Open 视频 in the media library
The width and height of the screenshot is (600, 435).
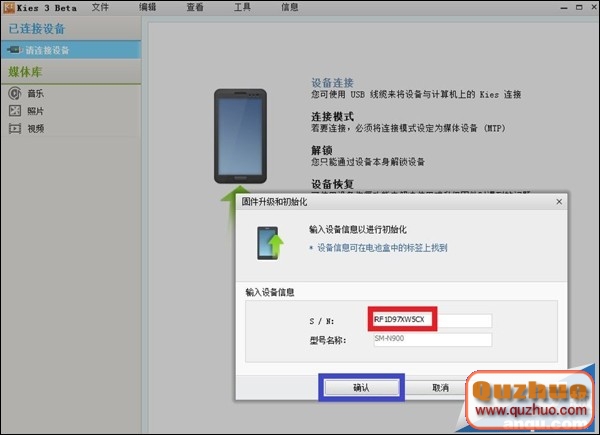point(36,129)
